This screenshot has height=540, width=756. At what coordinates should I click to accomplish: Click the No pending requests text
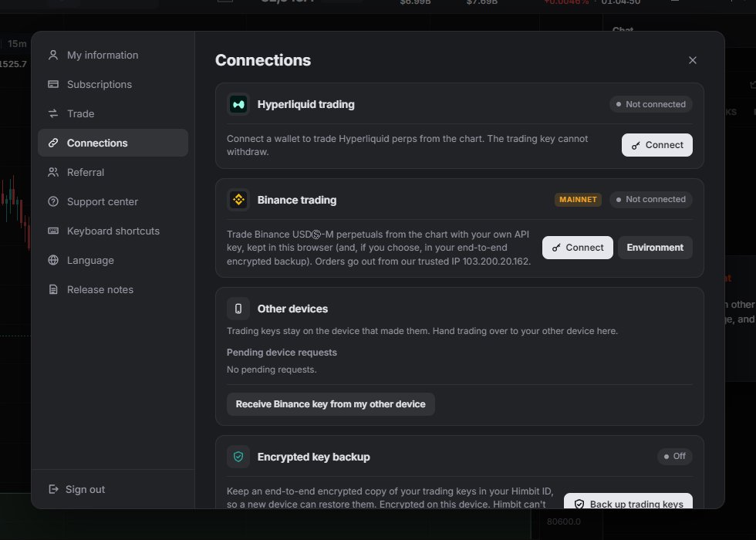click(272, 370)
